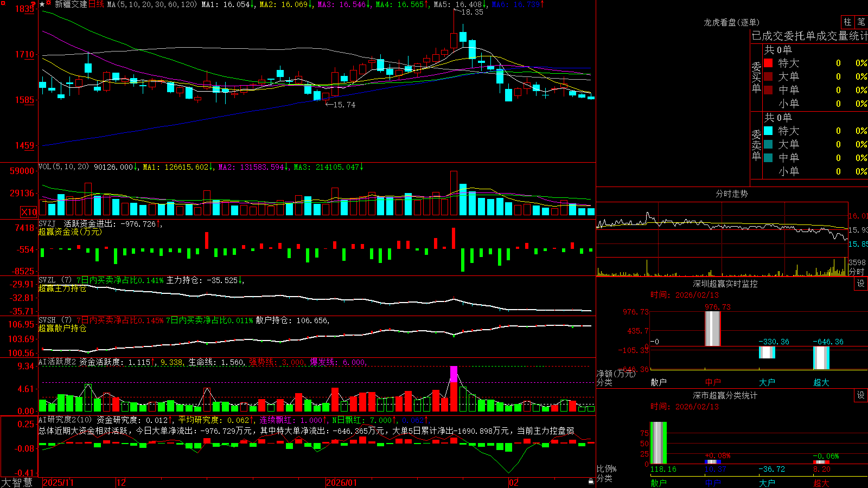868x488 pixels.
Task: Click the AI活跃度2 indicator title
Action: (58, 362)
